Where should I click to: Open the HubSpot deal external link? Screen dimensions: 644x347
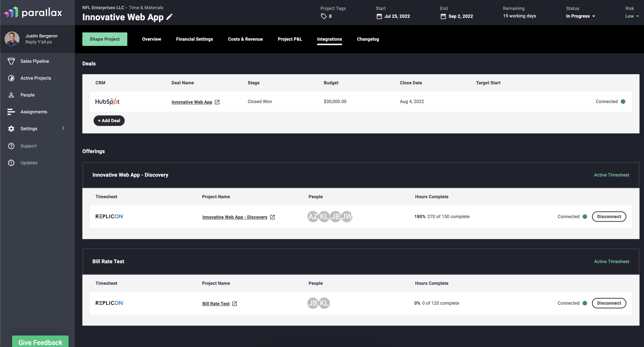click(x=217, y=102)
